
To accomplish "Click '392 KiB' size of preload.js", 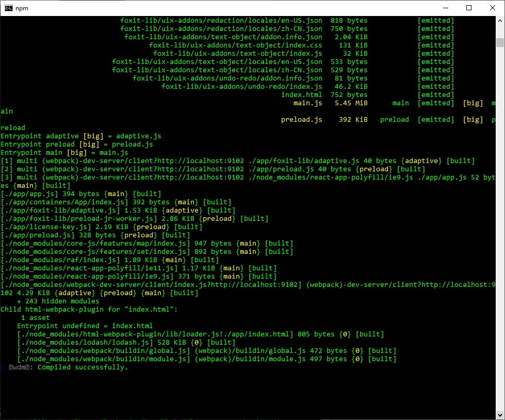I will pyautogui.click(x=353, y=120).
